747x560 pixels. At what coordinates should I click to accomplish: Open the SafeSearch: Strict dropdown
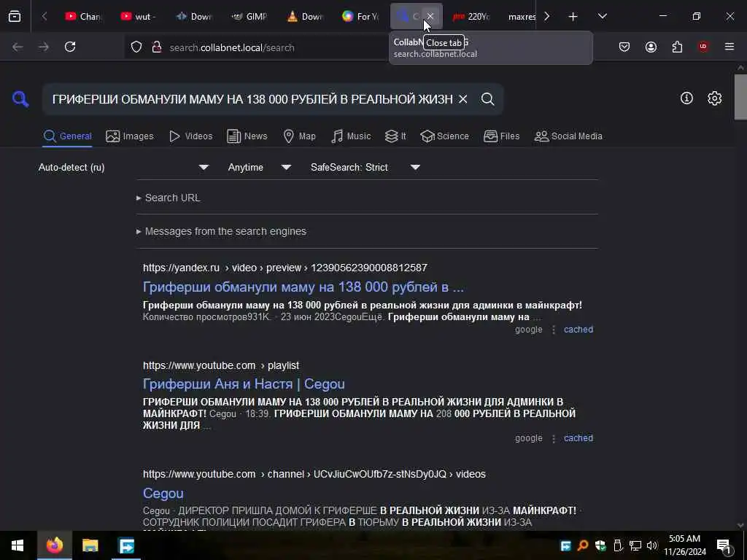[365, 167]
